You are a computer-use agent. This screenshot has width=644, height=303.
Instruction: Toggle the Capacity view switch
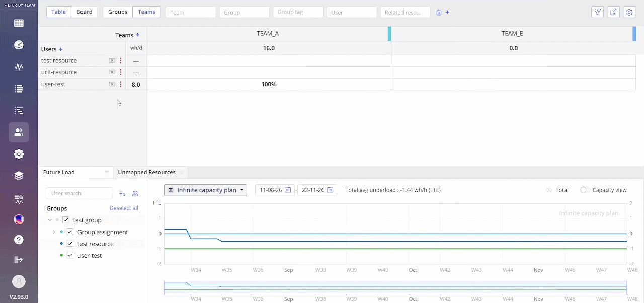[585, 190]
